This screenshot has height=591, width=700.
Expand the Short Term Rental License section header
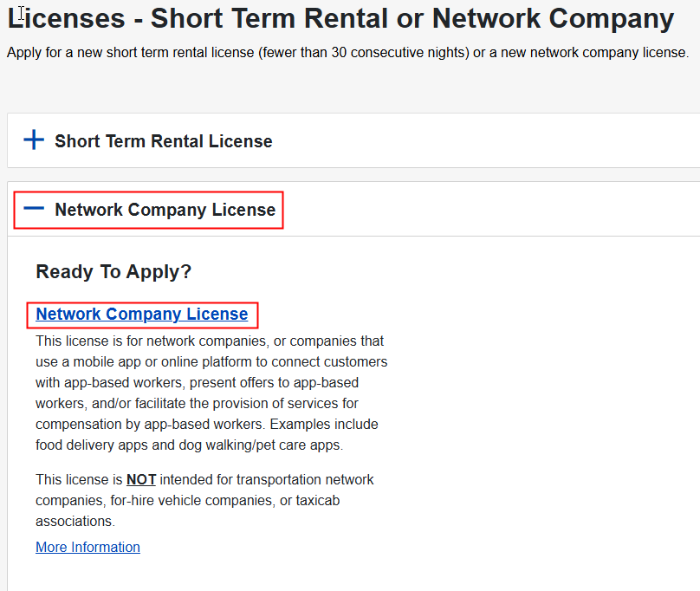tap(164, 141)
